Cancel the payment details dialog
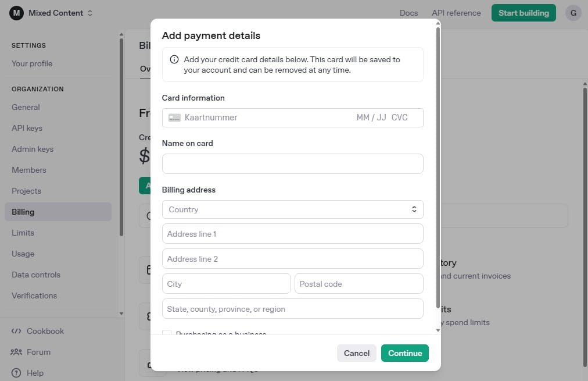 [x=356, y=353]
